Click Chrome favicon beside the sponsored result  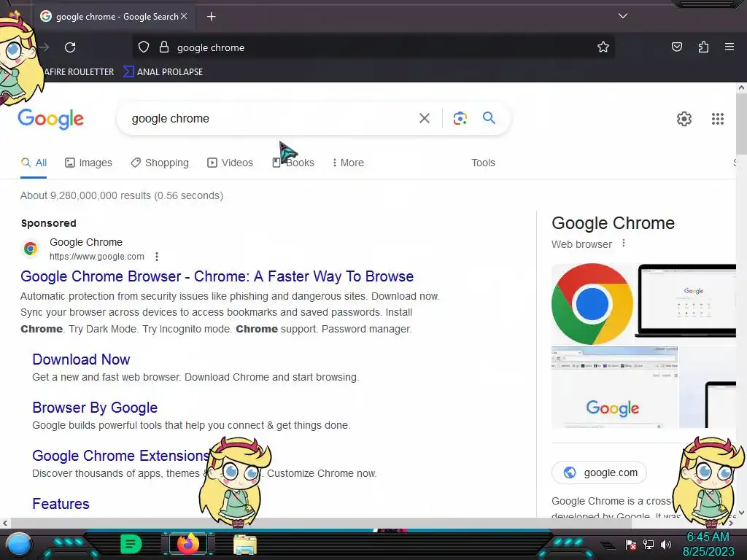point(31,248)
